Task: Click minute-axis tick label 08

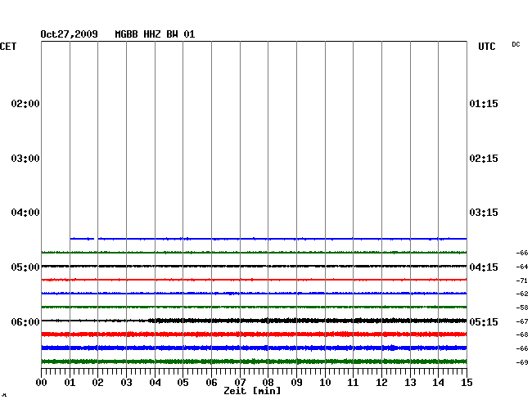Action: (268, 383)
